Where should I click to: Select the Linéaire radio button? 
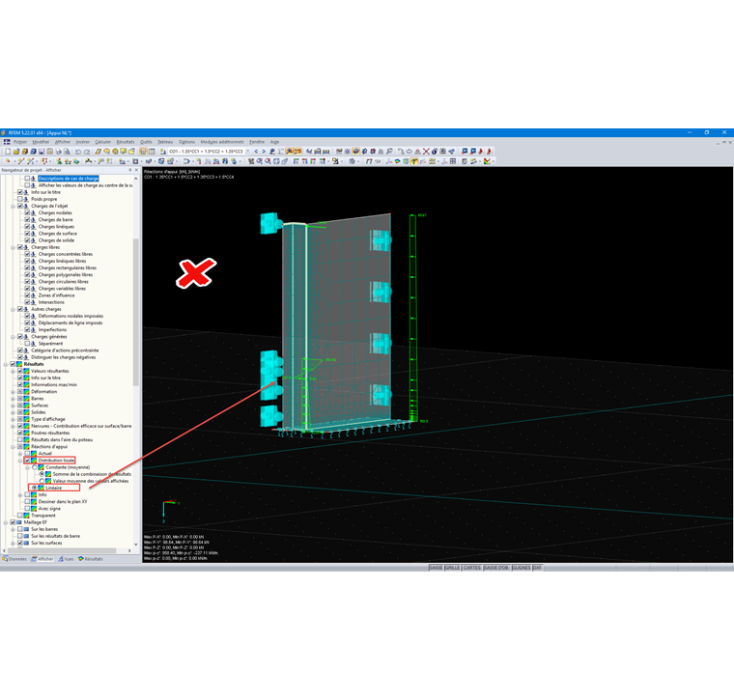pyautogui.click(x=35, y=488)
